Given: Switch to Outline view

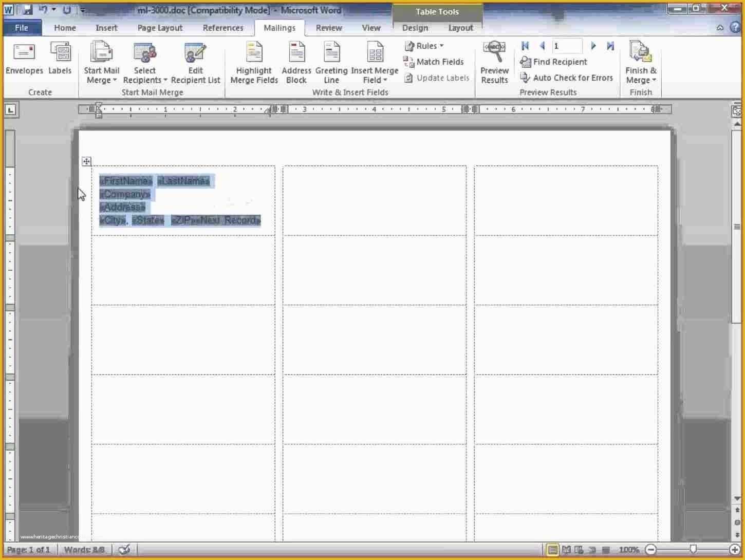Looking at the screenshot, I should tap(592, 550).
